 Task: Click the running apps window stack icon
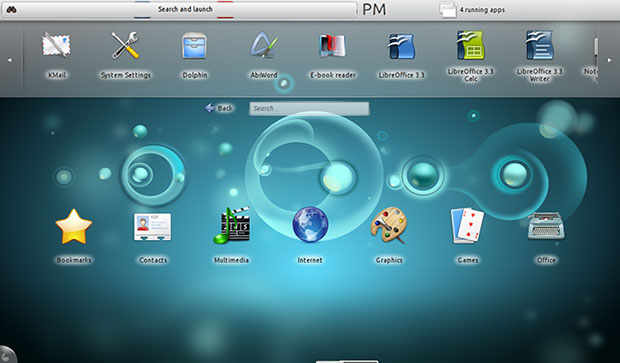[448, 9]
